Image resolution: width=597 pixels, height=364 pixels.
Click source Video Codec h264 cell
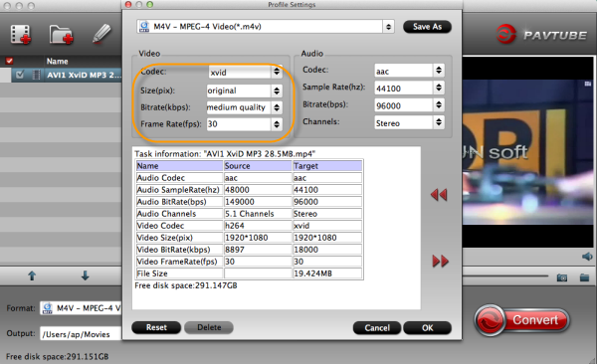point(258,226)
